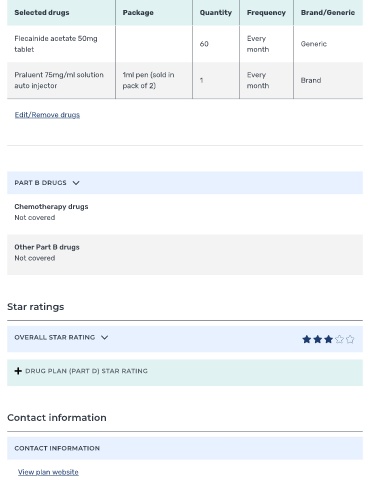
Task: Click the Overall Star Rating label text
Action: click(55, 337)
